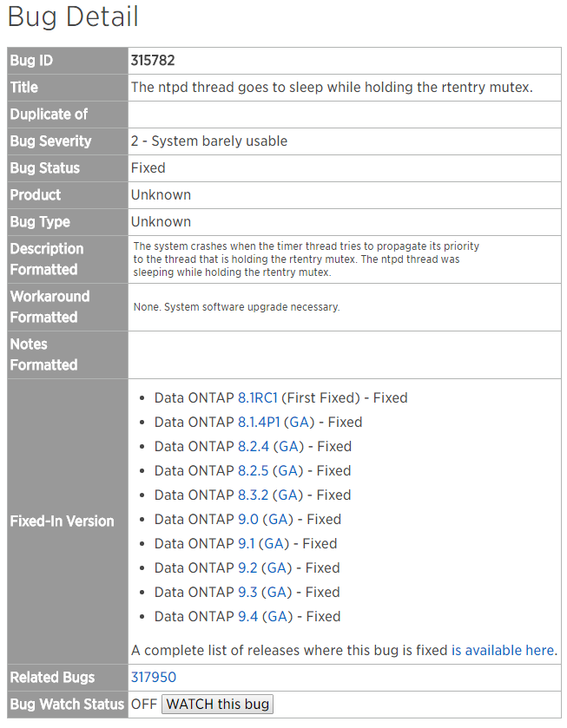Click GA link next to 8.2.5
Screen dimensions: 567x728
click(287, 470)
